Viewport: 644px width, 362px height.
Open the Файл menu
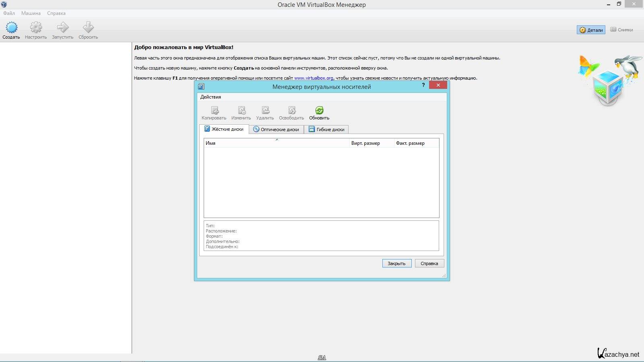point(9,13)
